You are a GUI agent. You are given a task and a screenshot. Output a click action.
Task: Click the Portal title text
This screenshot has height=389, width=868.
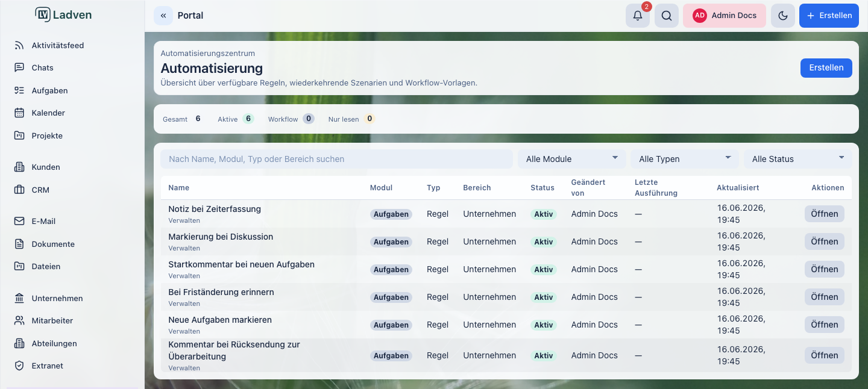[190, 16]
